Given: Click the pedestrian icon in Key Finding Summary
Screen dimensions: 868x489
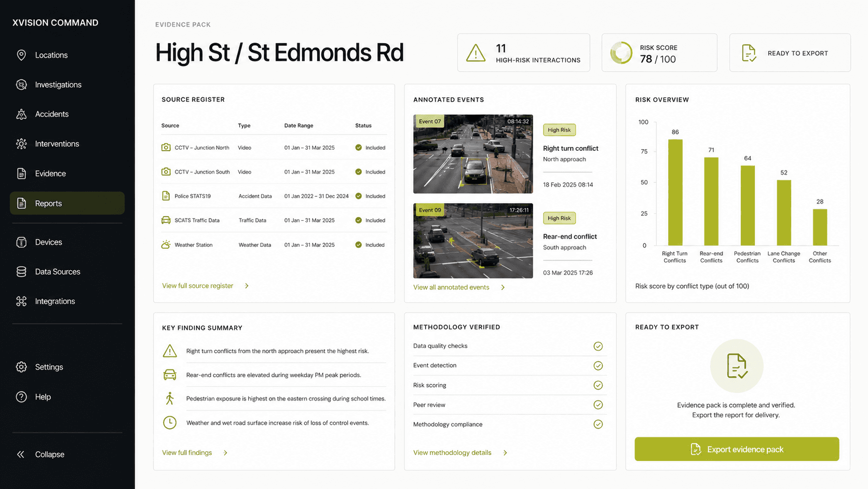Looking at the screenshot, I should click(170, 399).
